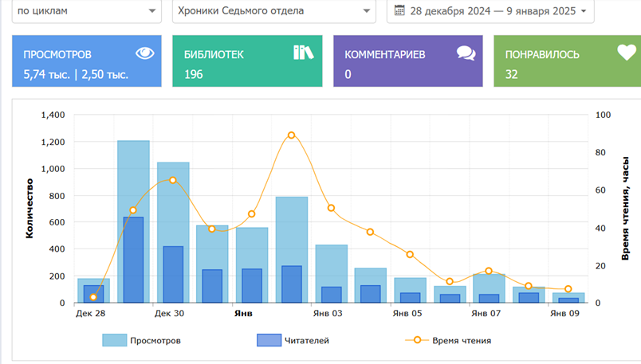Click the heart icon on Понравилось card

coord(626,53)
